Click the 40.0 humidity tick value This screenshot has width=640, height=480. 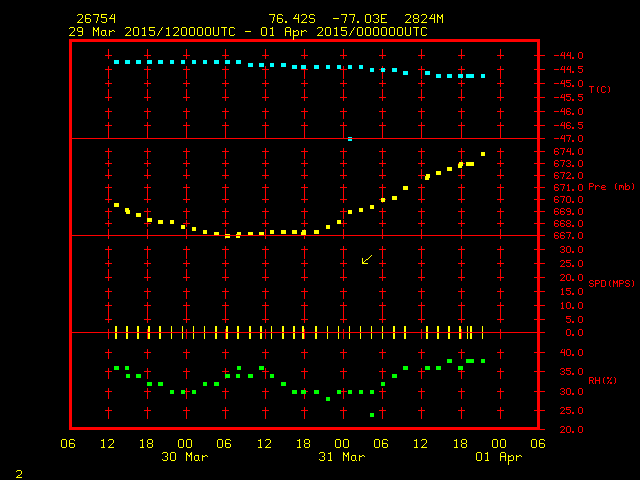coord(571,353)
